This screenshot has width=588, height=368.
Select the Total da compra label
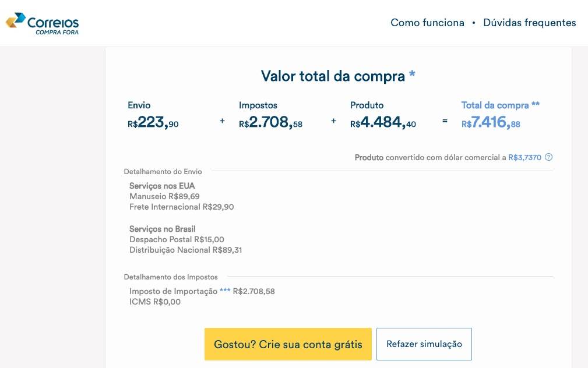coord(500,105)
